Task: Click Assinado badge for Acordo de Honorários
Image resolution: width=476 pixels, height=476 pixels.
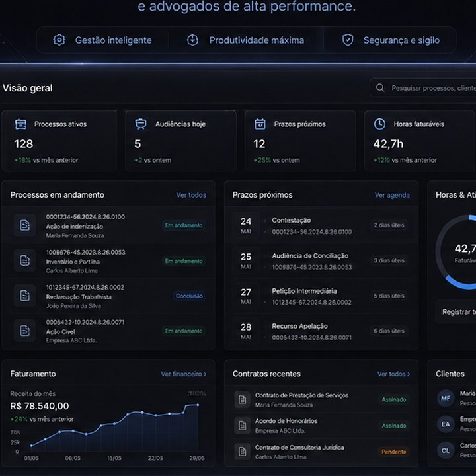Action: click(394, 426)
